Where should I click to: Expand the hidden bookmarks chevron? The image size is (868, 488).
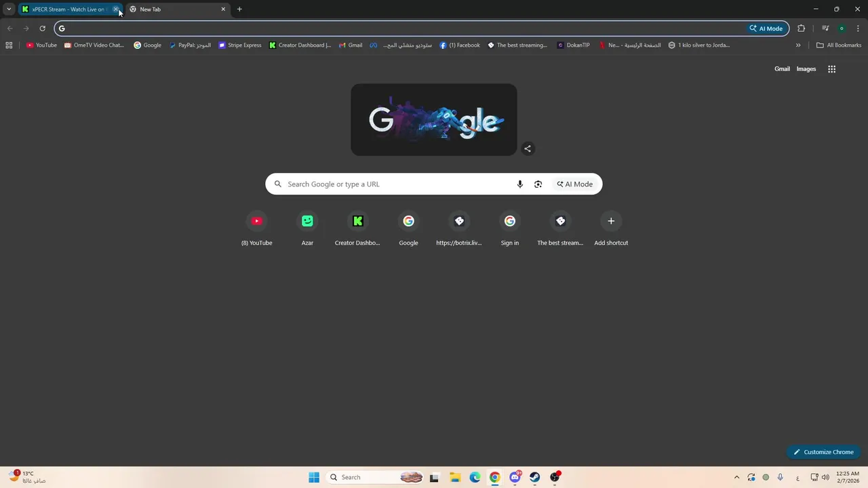(798, 45)
